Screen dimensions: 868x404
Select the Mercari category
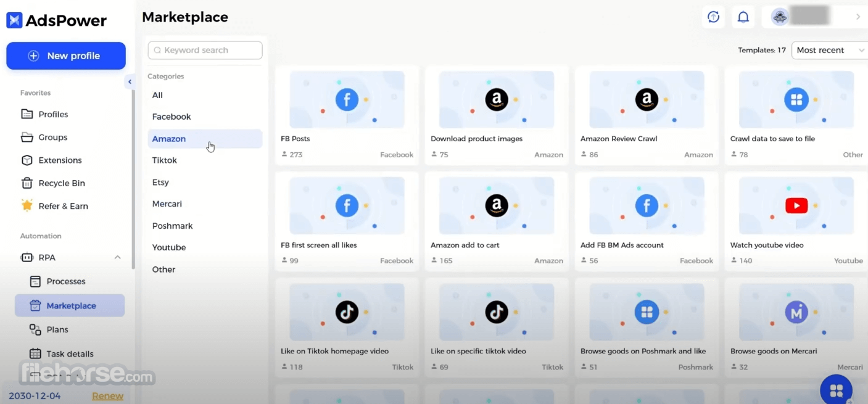(x=205, y=204)
